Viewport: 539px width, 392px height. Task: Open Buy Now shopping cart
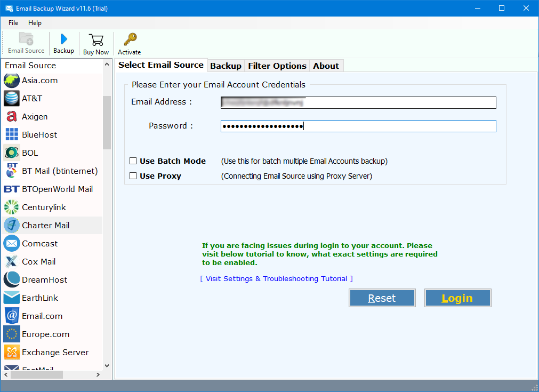(x=96, y=40)
